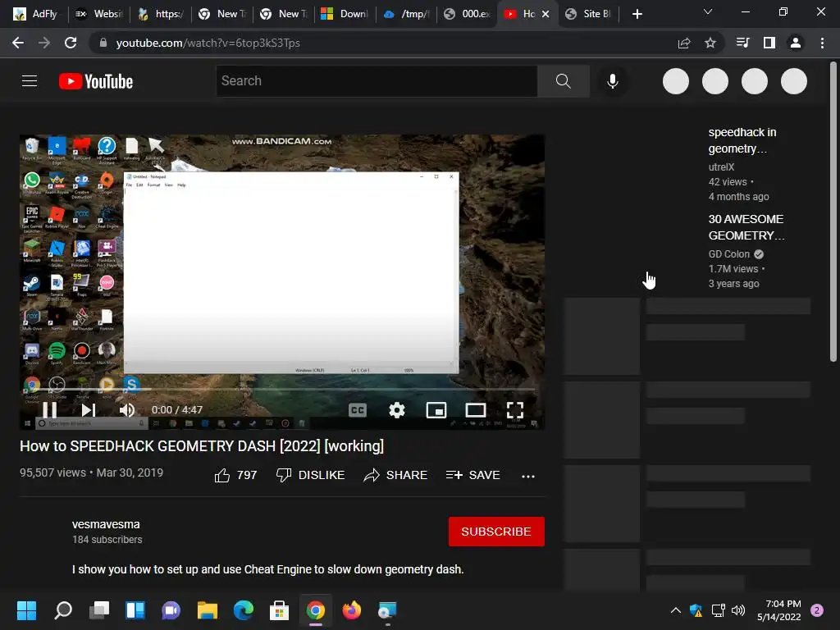Open clock and date 7:04 PM

tap(779, 610)
